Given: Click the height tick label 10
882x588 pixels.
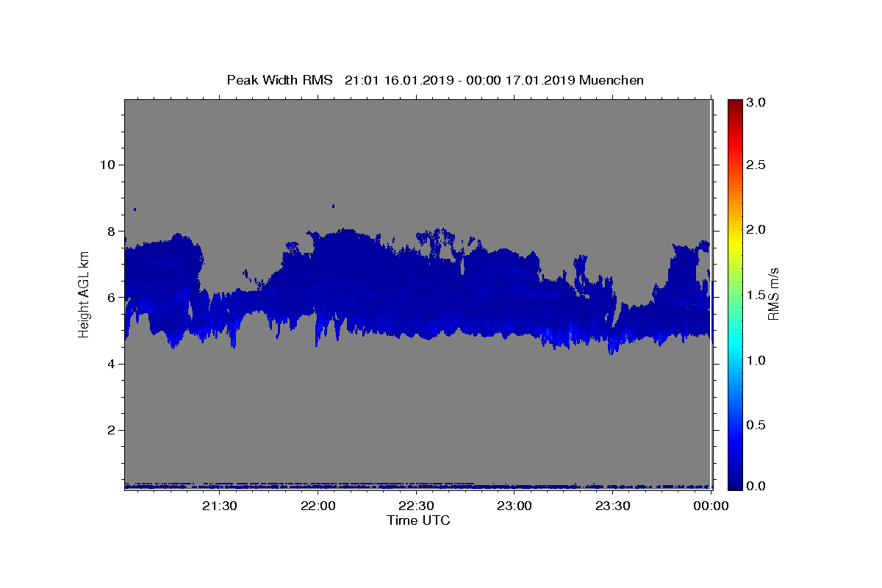Looking at the screenshot, I should pyautogui.click(x=107, y=165).
